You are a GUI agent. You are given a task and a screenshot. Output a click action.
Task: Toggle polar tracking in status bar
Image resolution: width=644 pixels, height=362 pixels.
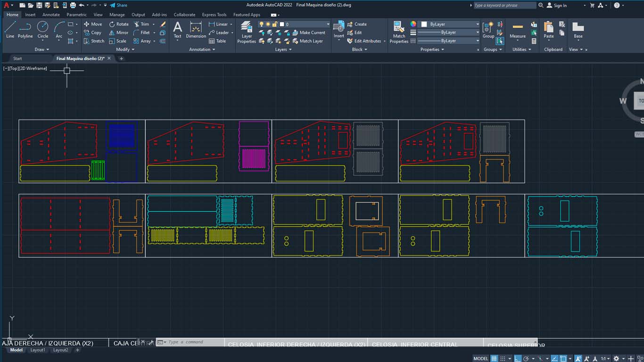[527, 359]
